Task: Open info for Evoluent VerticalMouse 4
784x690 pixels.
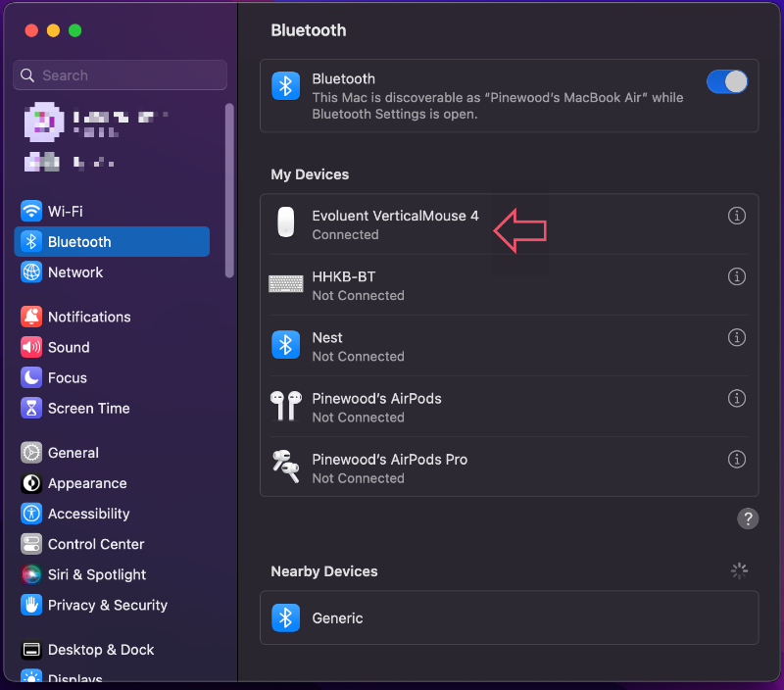Action: [737, 216]
